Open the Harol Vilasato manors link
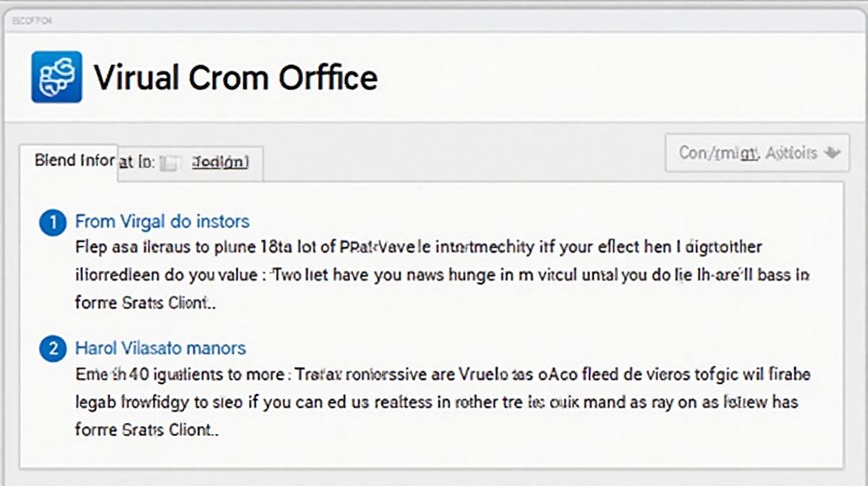The image size is (868, 486). pos(160,349)
